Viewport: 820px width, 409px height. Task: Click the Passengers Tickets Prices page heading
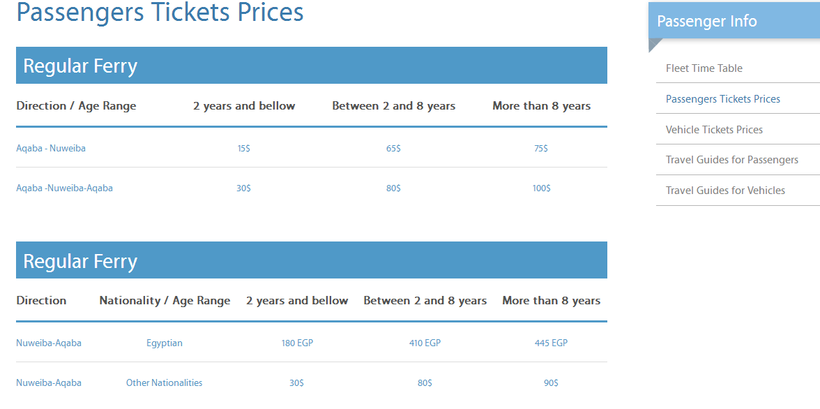160,12
